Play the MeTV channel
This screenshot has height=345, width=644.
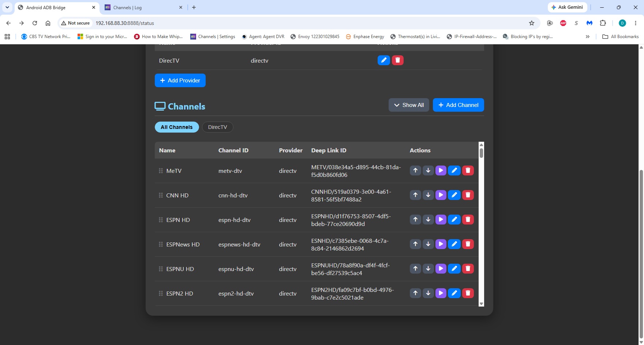441,170
